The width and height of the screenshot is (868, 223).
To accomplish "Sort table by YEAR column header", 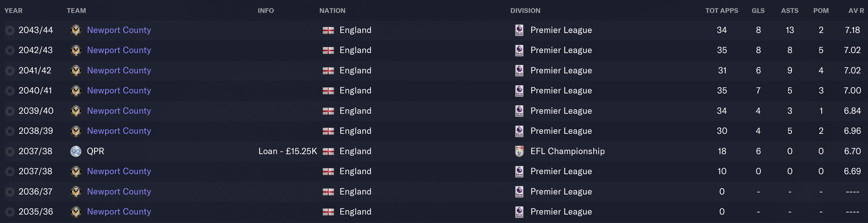I will coord(13,11).
